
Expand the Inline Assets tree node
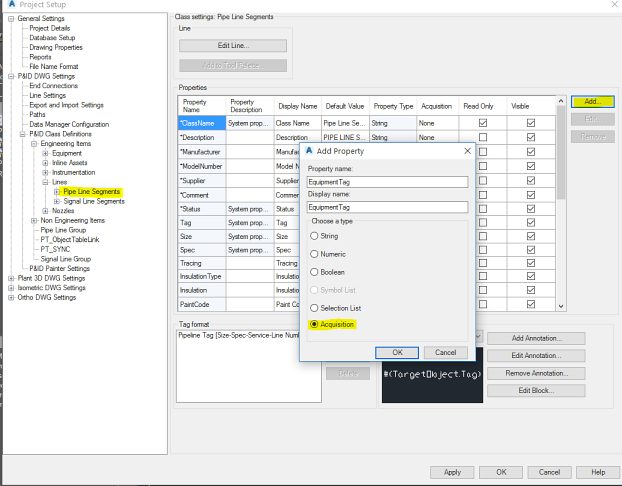click(45, 163)
